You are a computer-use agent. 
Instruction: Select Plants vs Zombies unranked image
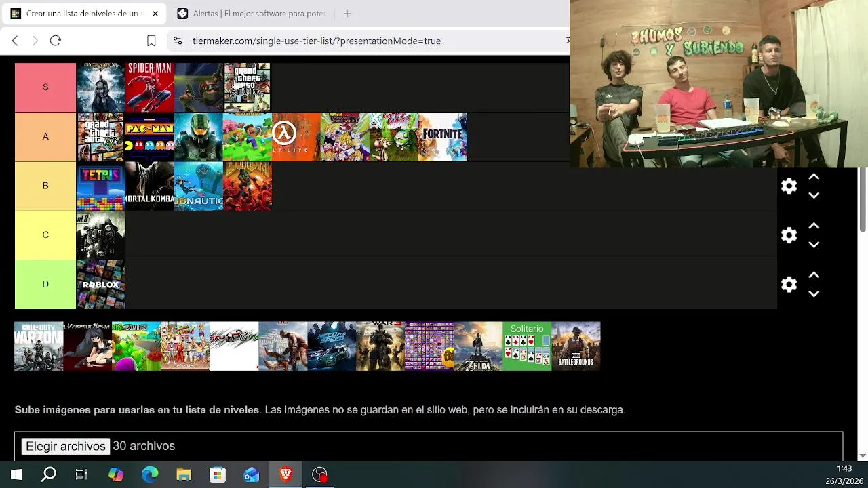136,346
